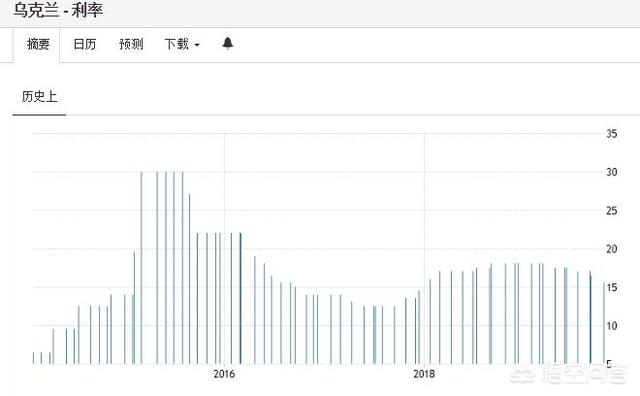Switch to the 日历 calendar tab
The width and height of the screenshot is (640, 396).
[84, 44]
